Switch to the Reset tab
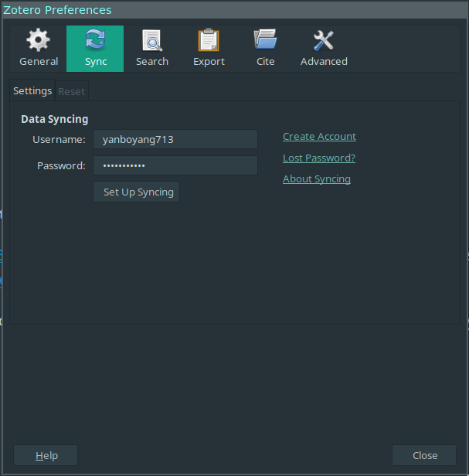469x476 pixels. coord(72,91)
